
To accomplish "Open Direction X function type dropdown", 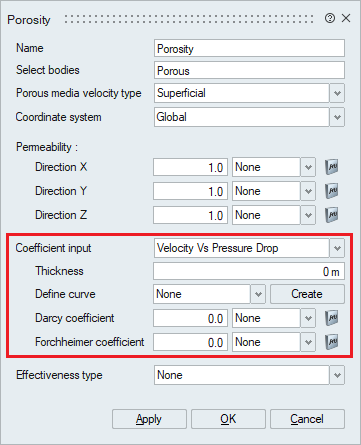I will click(x=308, y=167).
